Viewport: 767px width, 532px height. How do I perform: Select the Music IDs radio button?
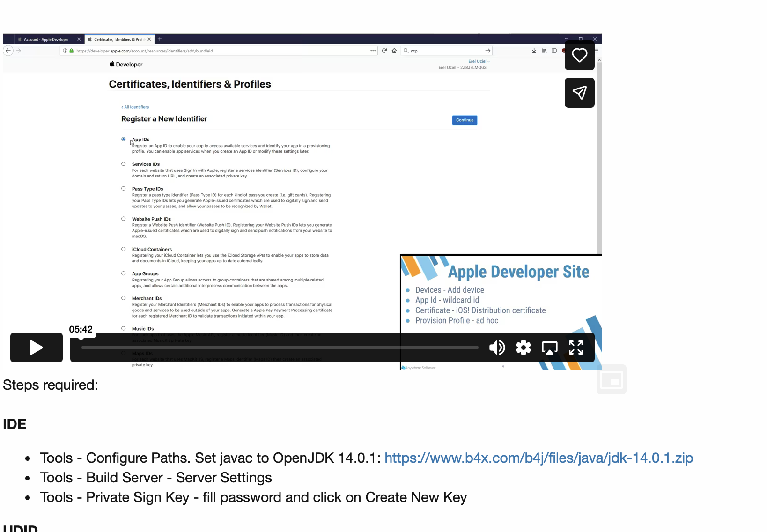124,328
